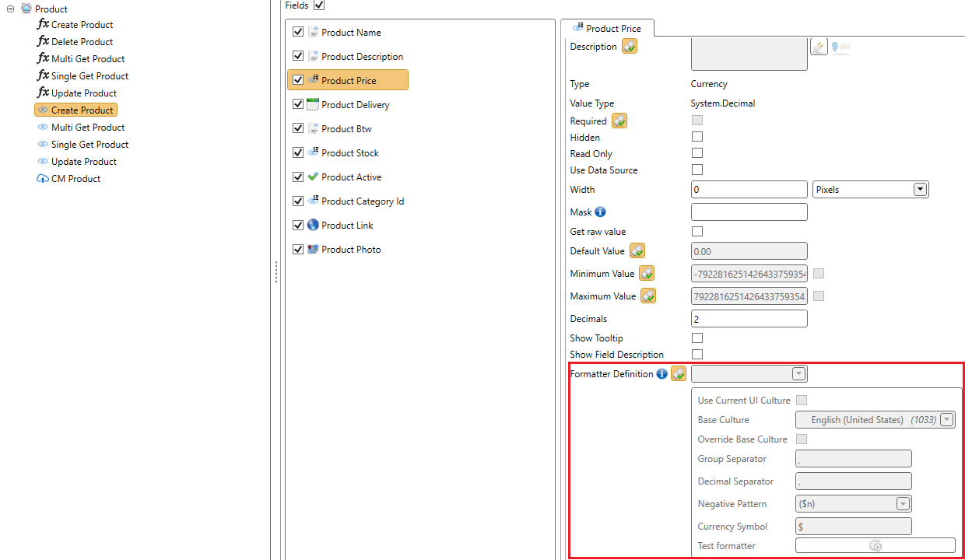
Task: Uncheck the Product Name field checkbox
Action: coord(298,32)
